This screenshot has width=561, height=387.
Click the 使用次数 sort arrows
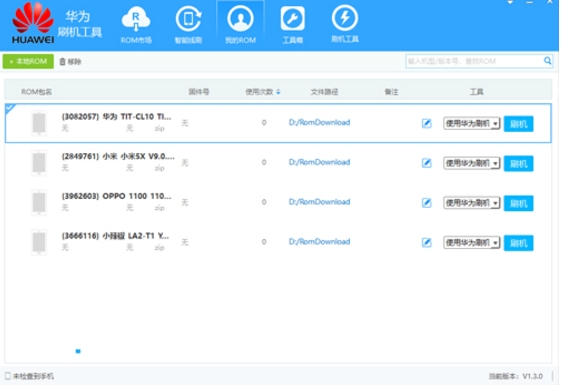pyautogui.click(x=278, y=92)
